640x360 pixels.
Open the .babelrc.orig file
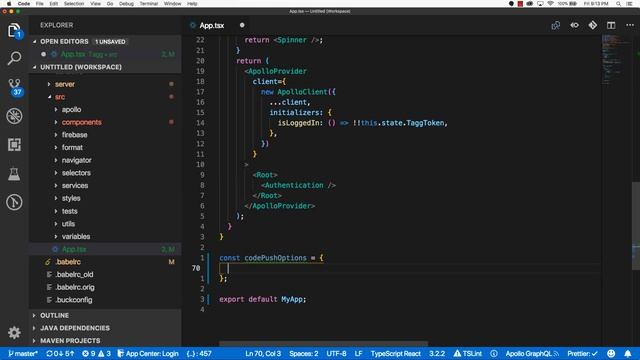coord(105,287)
